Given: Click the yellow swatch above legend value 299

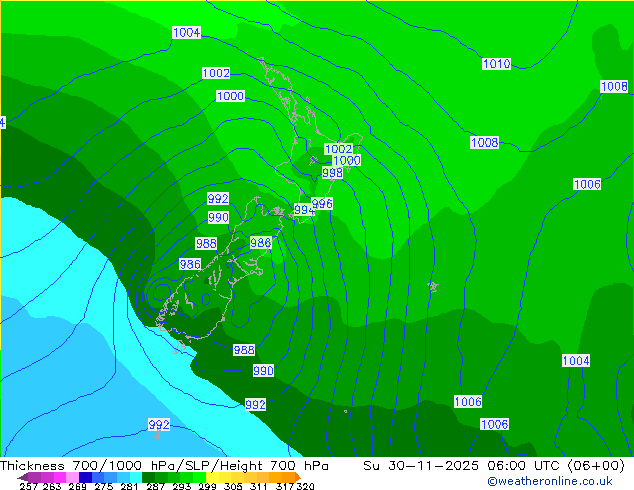Looking at the screenshot, I should pyautogui.click(x=212, y=477).
